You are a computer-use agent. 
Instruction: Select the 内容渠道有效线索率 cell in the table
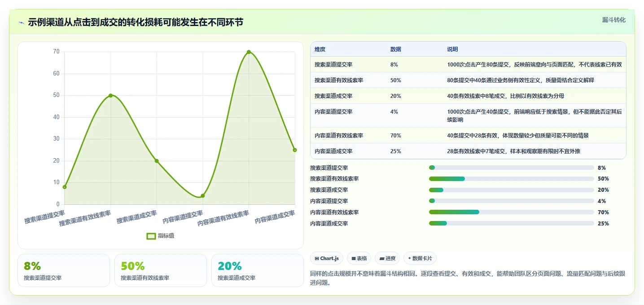339,136
